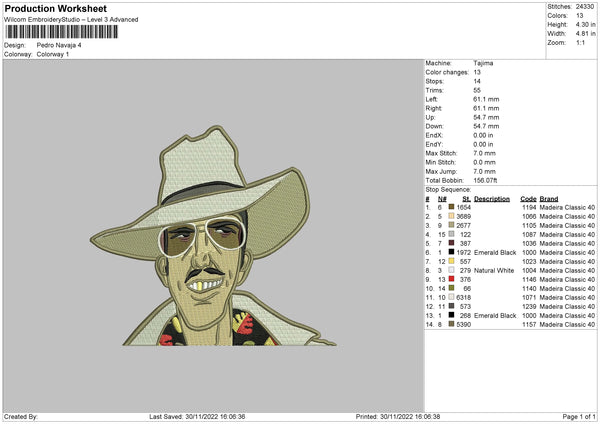Select the red swatch in stop row 9
Image resolution: width=600 pixels, height=424 pixels.
tap(451, 279)
